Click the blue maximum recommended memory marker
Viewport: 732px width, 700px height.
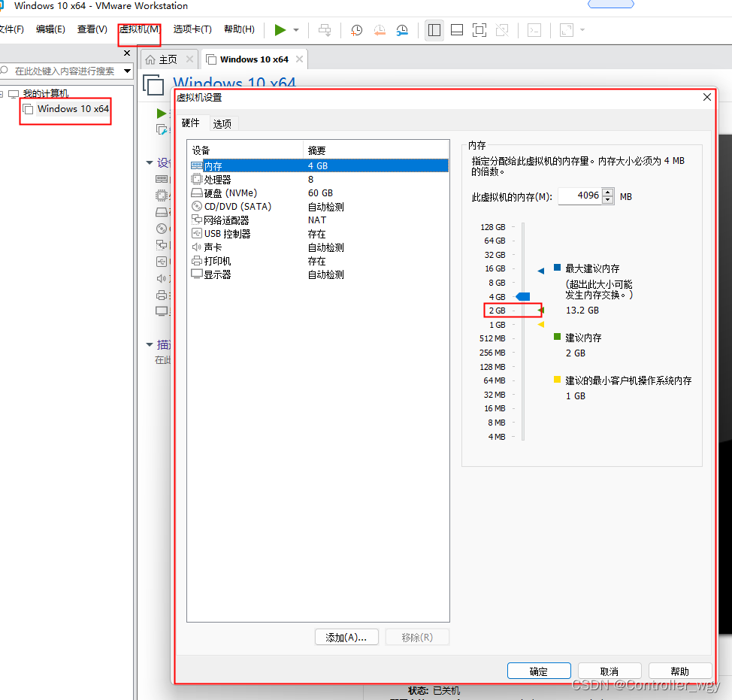point(541,271)
